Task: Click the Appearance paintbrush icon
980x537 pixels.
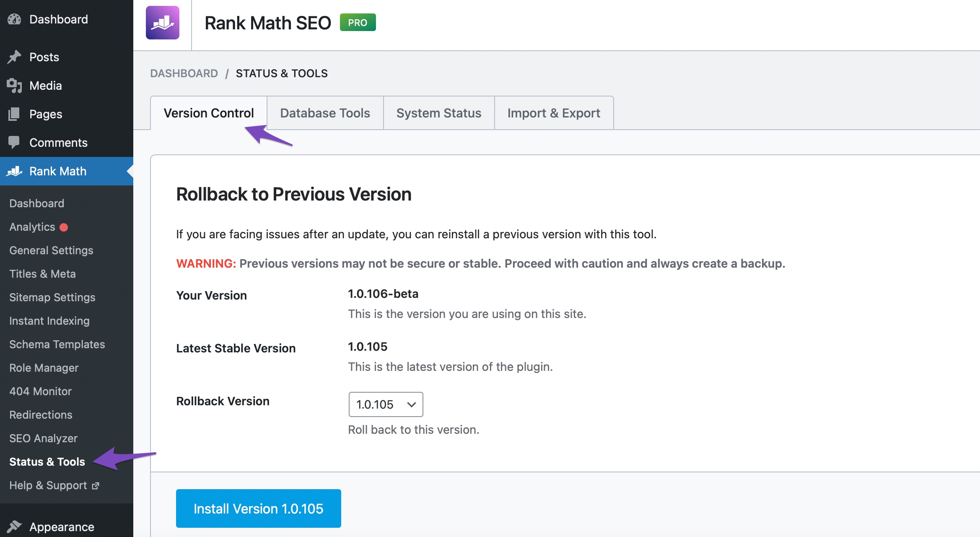Action: [x=14, y=527]
